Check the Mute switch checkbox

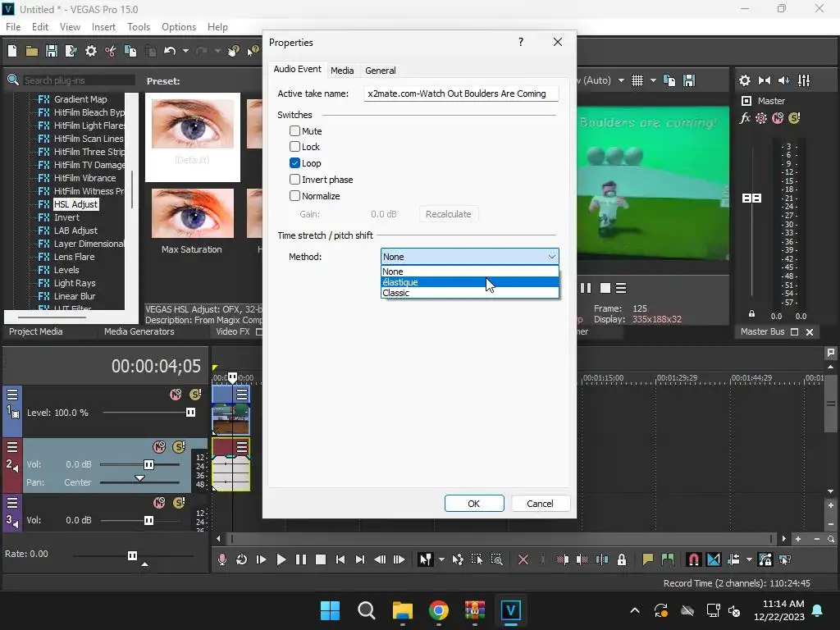294,130
